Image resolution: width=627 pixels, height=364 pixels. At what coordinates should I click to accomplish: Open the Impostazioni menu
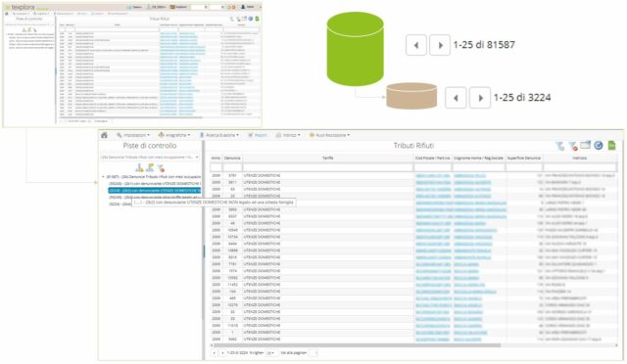tap(133, 135)
